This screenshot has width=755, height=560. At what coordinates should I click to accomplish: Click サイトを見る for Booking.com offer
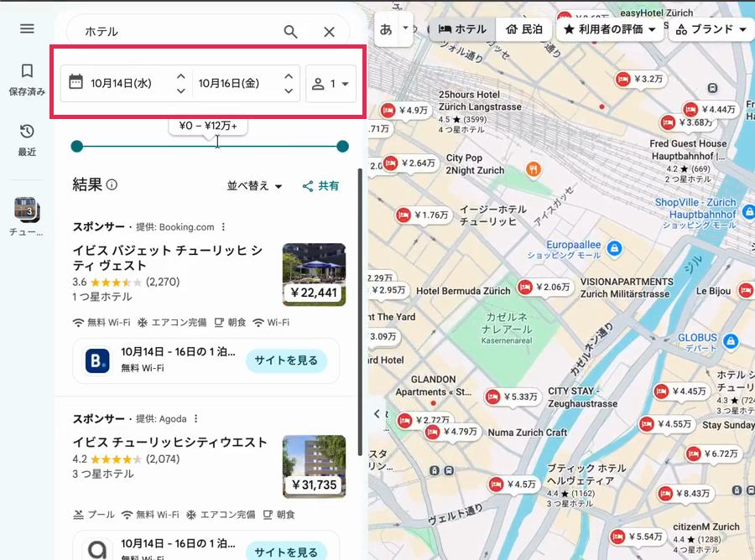click(286, 360)
